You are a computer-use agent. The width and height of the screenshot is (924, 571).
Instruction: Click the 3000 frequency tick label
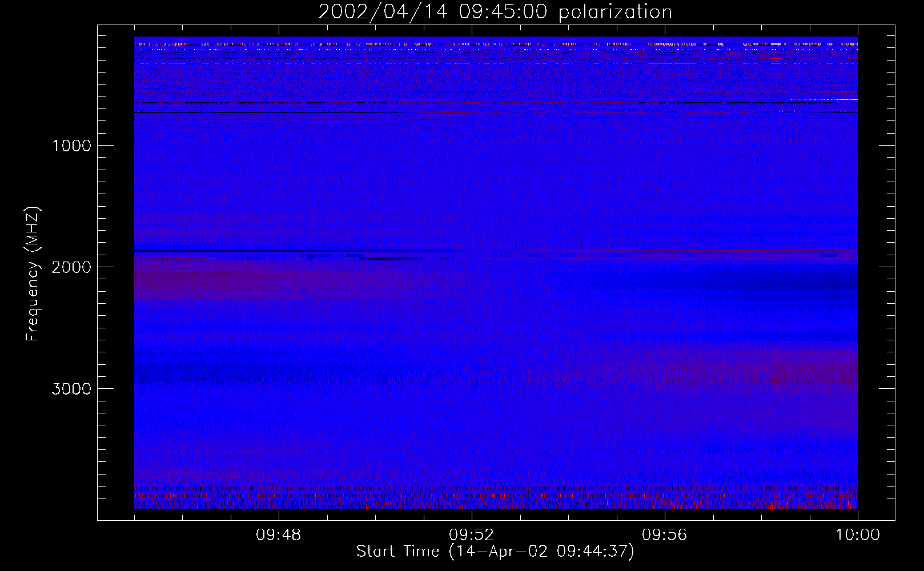coord(71,389)
